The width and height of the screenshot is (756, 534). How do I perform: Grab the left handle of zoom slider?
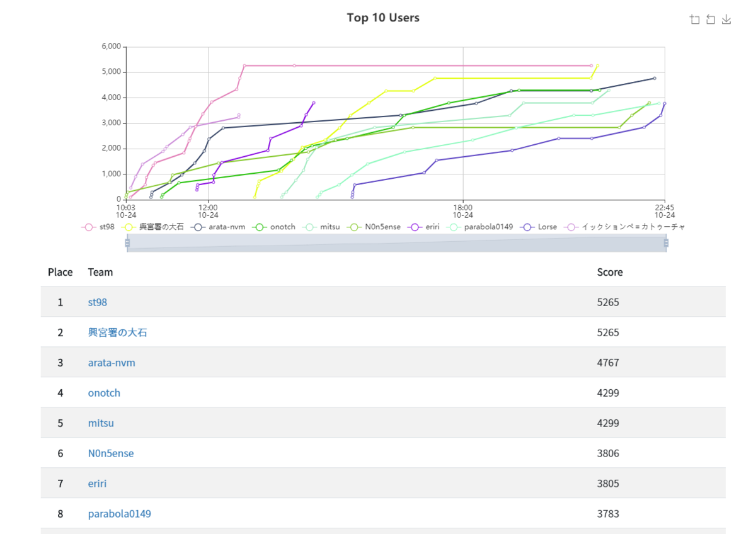coord(127,242)
